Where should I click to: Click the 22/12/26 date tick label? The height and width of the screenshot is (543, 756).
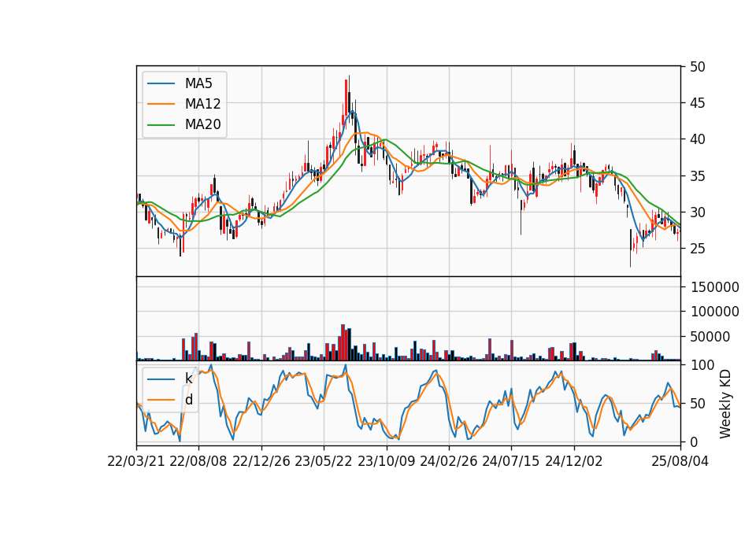[x=261, y=461]
